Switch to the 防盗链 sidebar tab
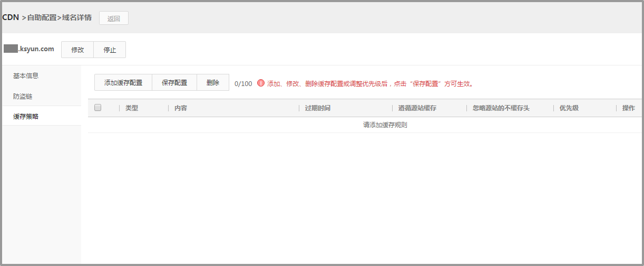644x266 pixels. pos(23,97)
